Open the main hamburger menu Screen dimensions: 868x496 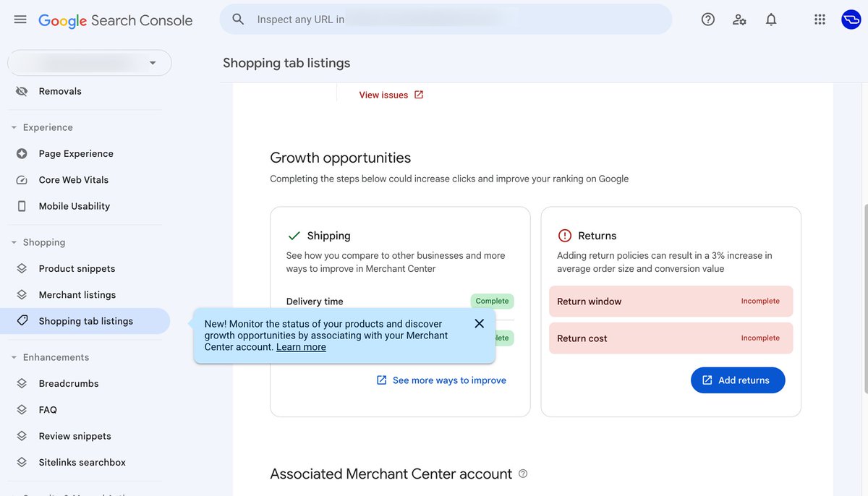click(x=20, y=20)
